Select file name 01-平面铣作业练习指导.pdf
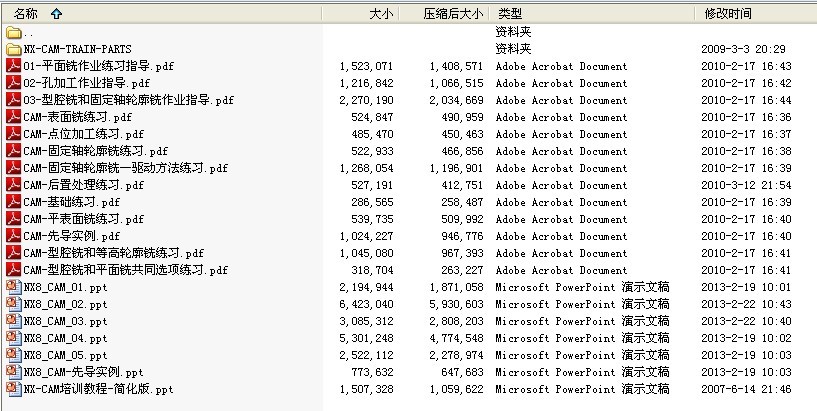Image resolution: width=817 pixels, height=411 pixels. (x=98, y=66)
